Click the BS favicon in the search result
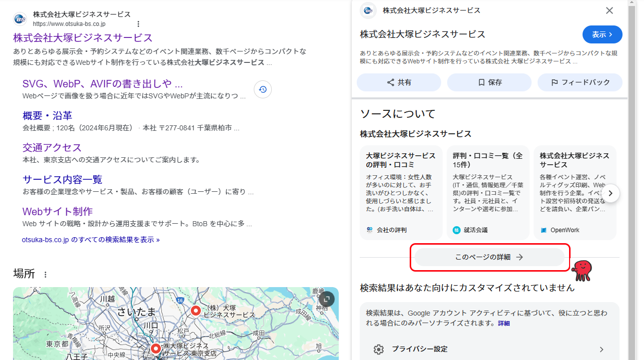This screenshot has height=360, width=644. [20, 19]
